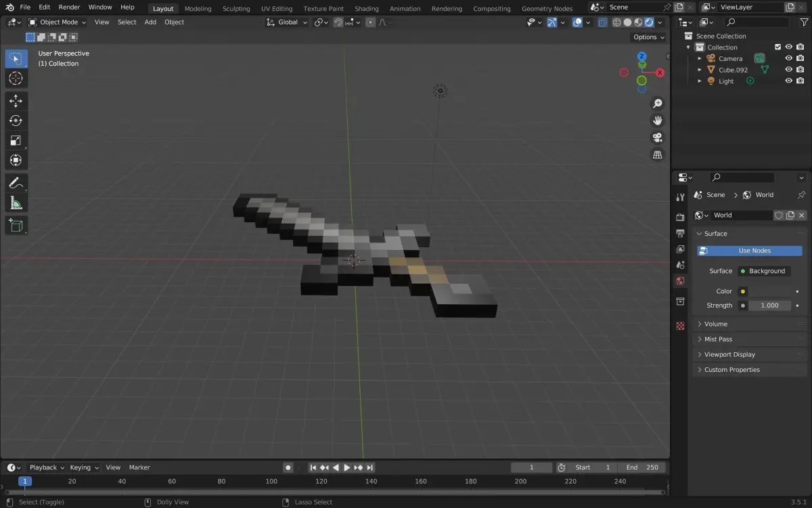Viewport: 812px width, 508px height.
Task: Toggle viewport overlays button
Action: coord(577,22)
